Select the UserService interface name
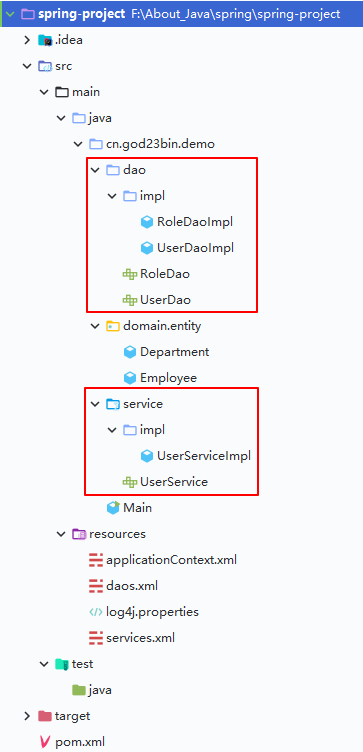The height and width of the screenshot is (752, 363). [x=174, y=482]
